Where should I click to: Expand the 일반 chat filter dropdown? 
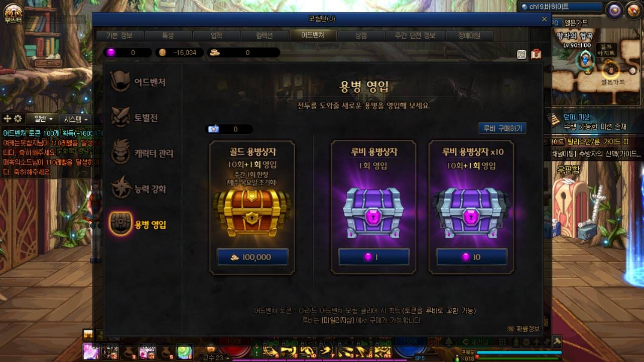(x=43, y=119)
